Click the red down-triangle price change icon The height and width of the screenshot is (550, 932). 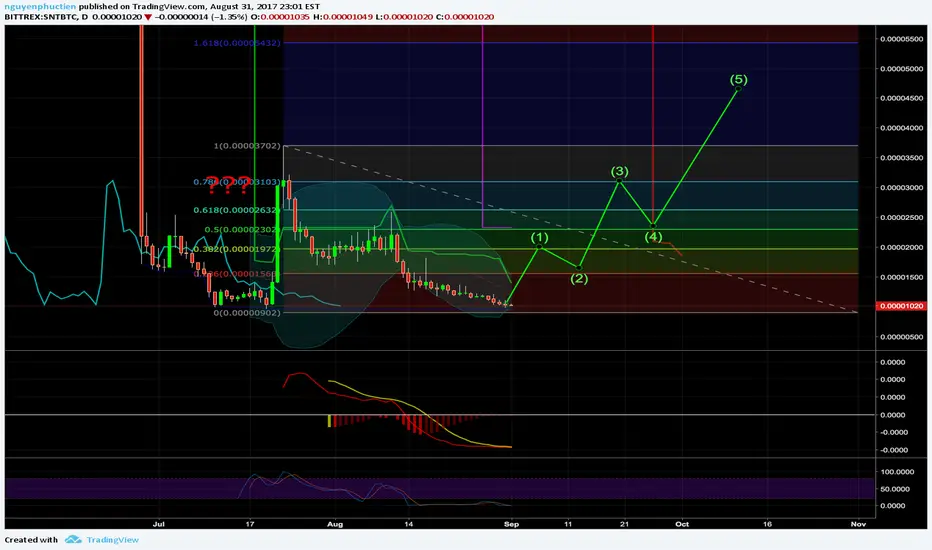click(148, 17)
